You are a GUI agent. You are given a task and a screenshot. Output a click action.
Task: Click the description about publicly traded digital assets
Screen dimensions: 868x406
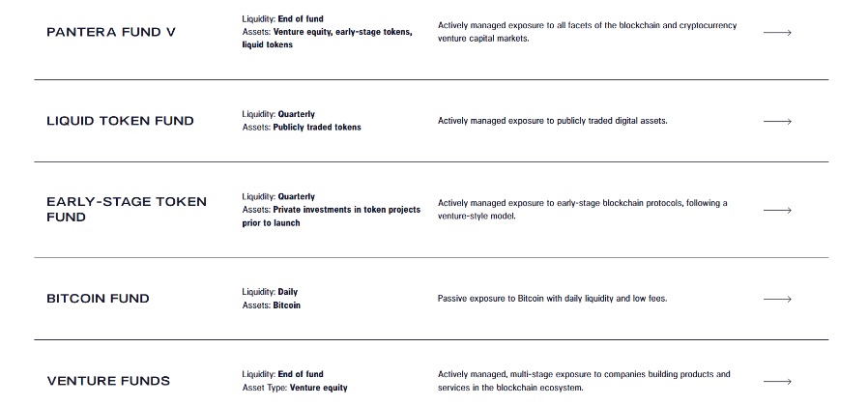552,121
